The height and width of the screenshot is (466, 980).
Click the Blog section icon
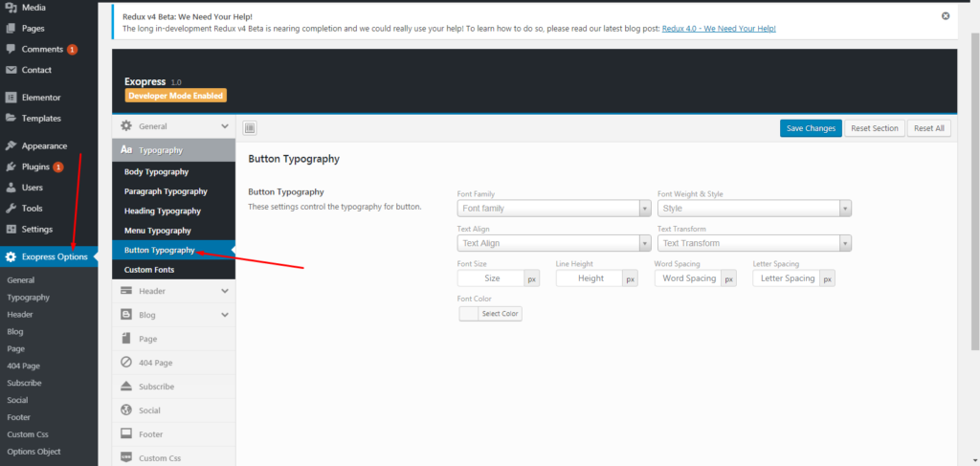click(126, 315)
